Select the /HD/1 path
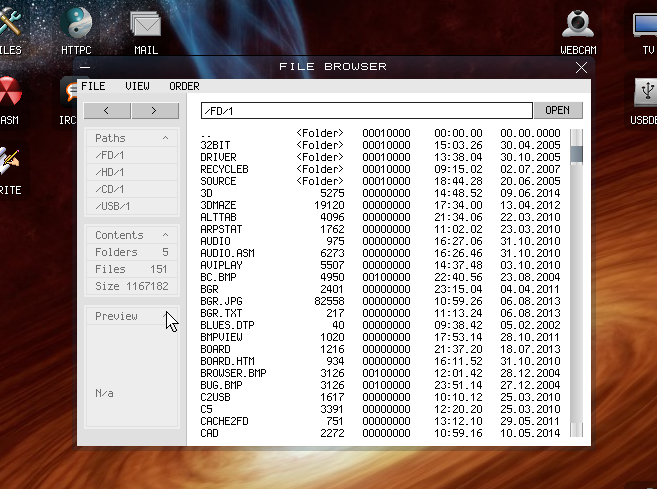The width and height of the screenshot is (657, 489). click(x=132, y=172)
